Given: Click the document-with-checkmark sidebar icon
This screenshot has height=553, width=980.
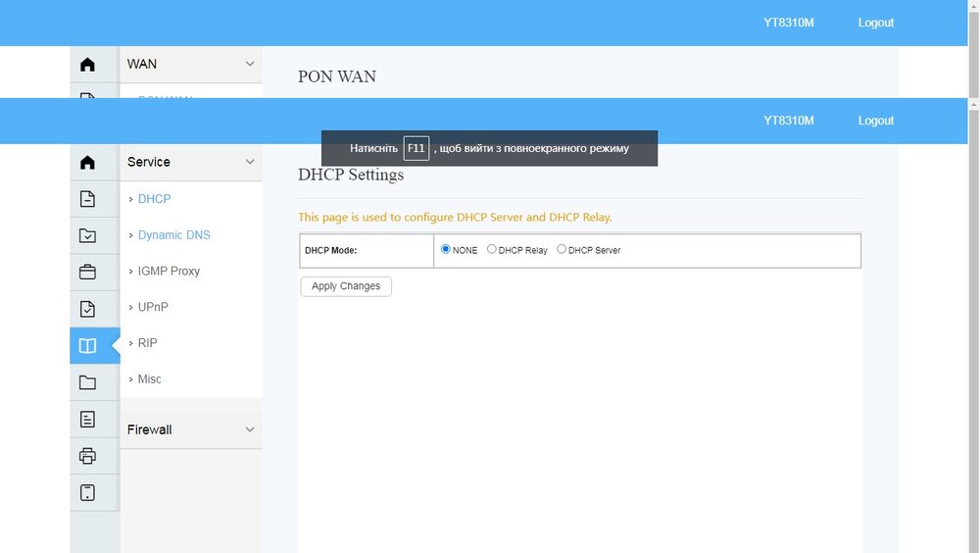Looking at the screenshot, I should [87, 309].
